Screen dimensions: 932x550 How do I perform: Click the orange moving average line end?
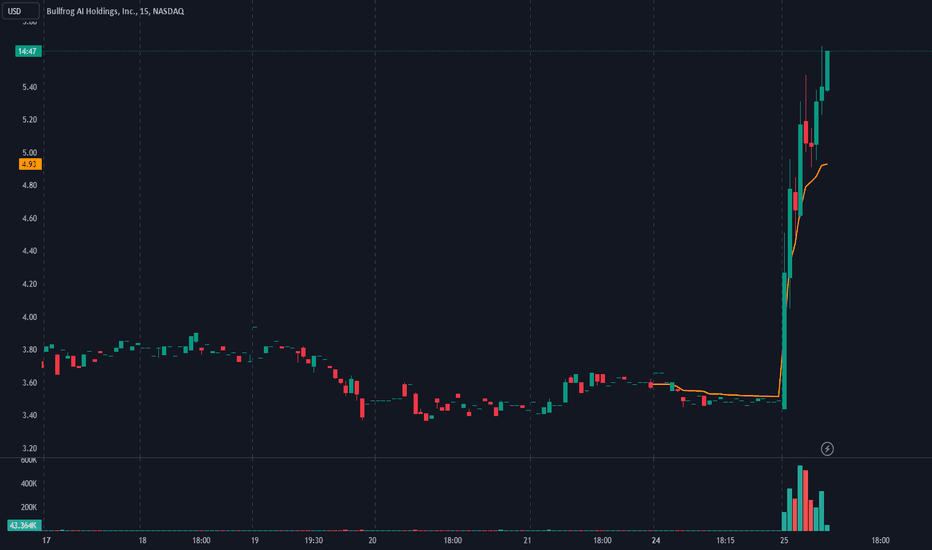point(826,164)
